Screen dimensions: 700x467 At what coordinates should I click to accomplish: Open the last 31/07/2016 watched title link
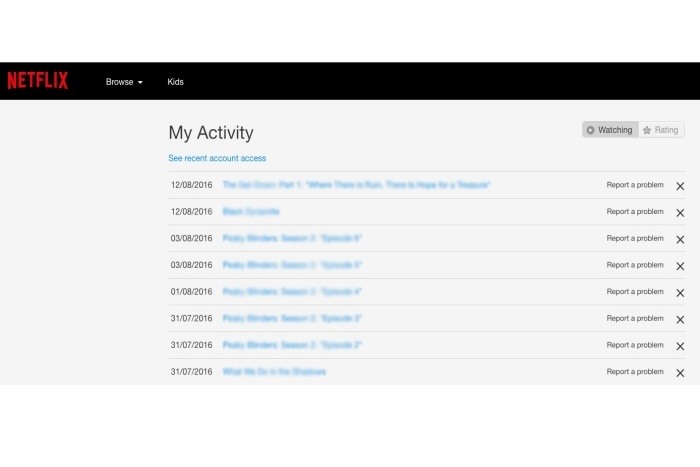click(x=274, y=371)
